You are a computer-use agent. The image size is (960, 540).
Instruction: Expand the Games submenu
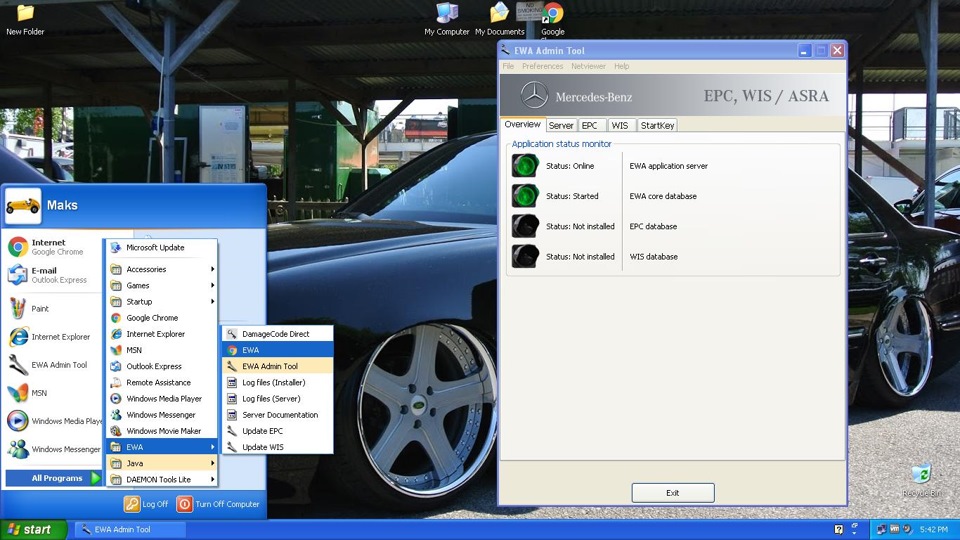click(162, 285)
